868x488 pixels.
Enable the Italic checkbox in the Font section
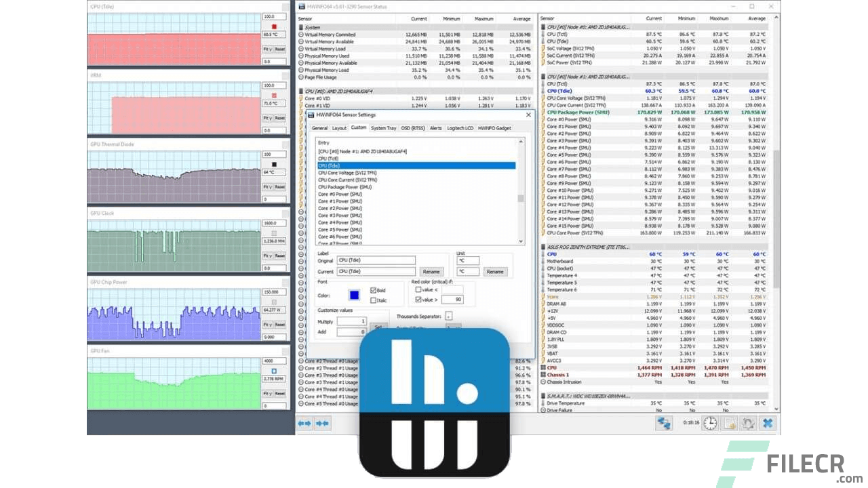point(373,300)
